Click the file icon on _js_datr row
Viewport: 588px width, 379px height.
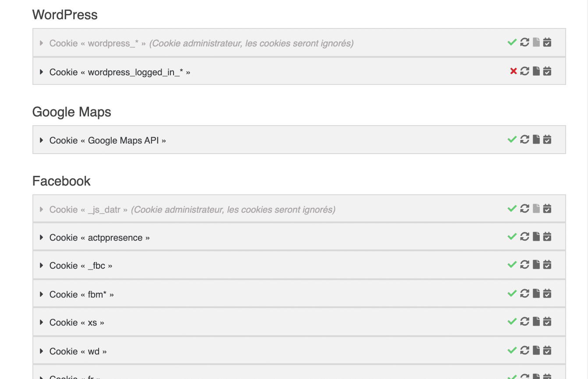(x=536, y=209)
